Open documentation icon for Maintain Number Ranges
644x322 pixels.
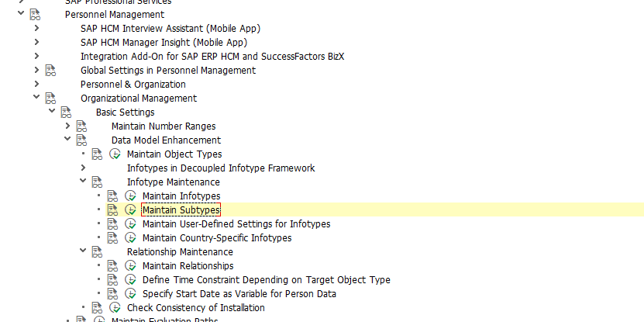81,126
